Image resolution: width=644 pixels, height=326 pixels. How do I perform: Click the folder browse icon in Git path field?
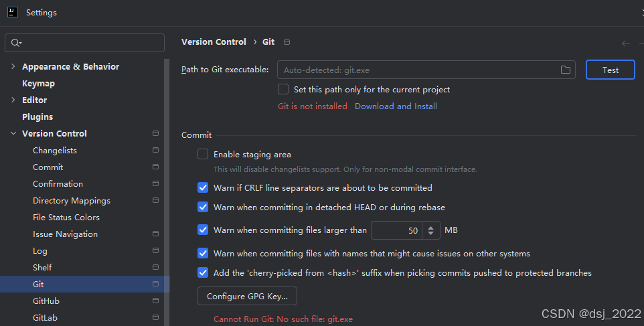click(566, 70)
